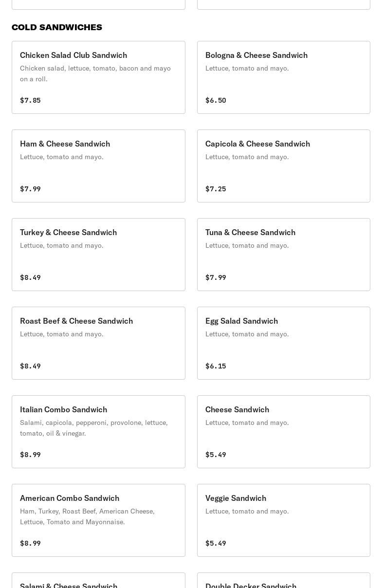
Task: Click the $7.25 Capicola sandwich price
Action: click(216, 189)
